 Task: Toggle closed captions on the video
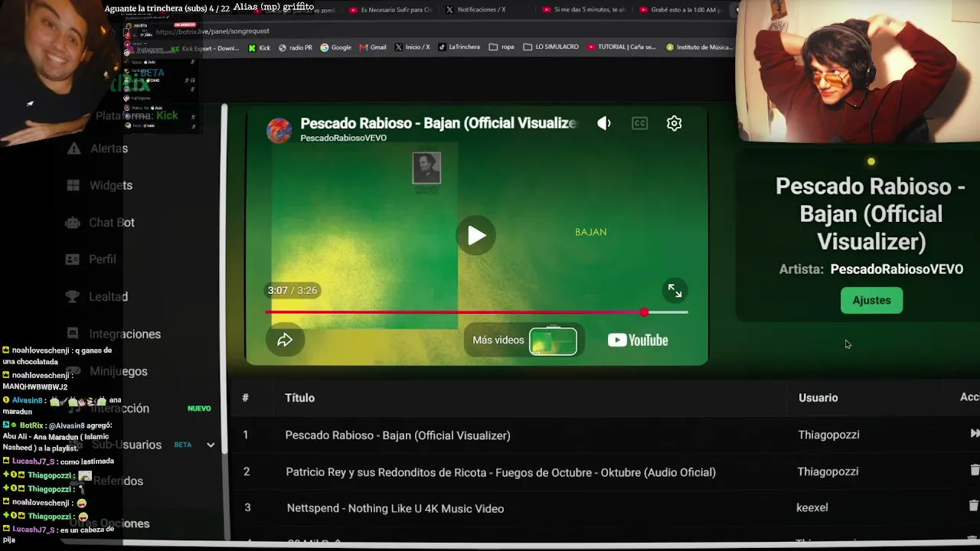639,123
